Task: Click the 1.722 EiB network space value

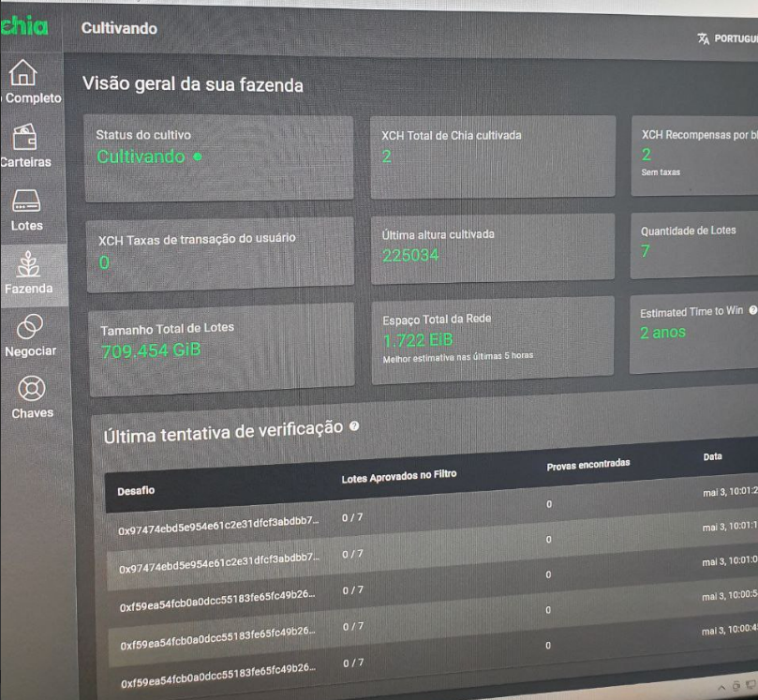Action: pyautogui.click(x=418, y=340)
